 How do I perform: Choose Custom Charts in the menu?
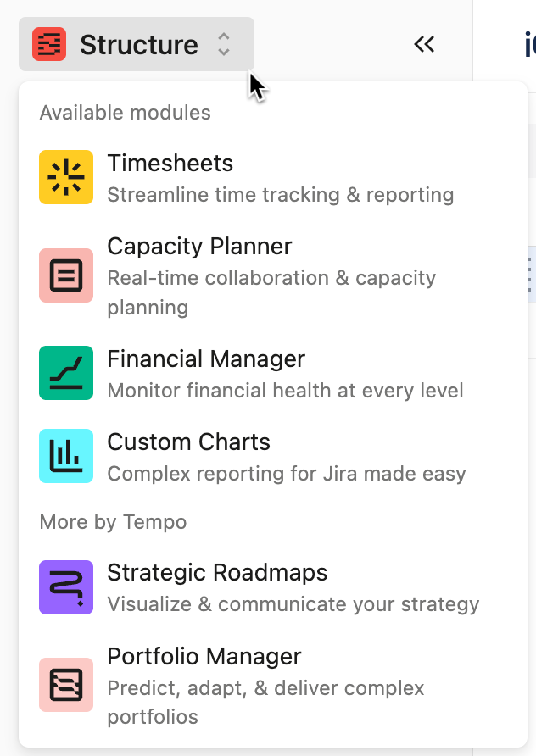[188, 442]
